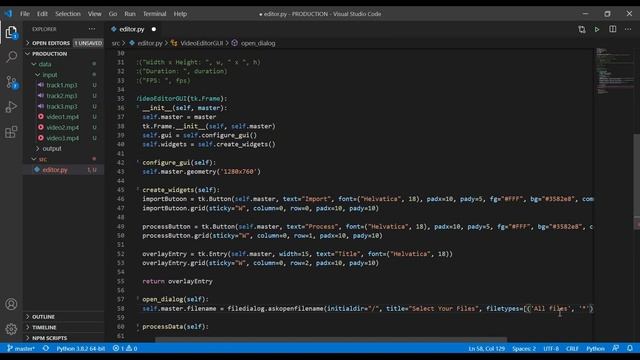Screen dimensions: 640x360
Task: Expand the Open Editors section
Action: point(64,43)
